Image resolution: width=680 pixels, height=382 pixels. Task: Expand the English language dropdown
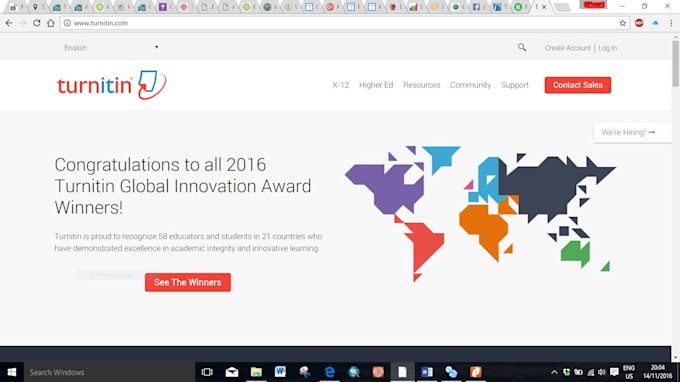[111, 48]
